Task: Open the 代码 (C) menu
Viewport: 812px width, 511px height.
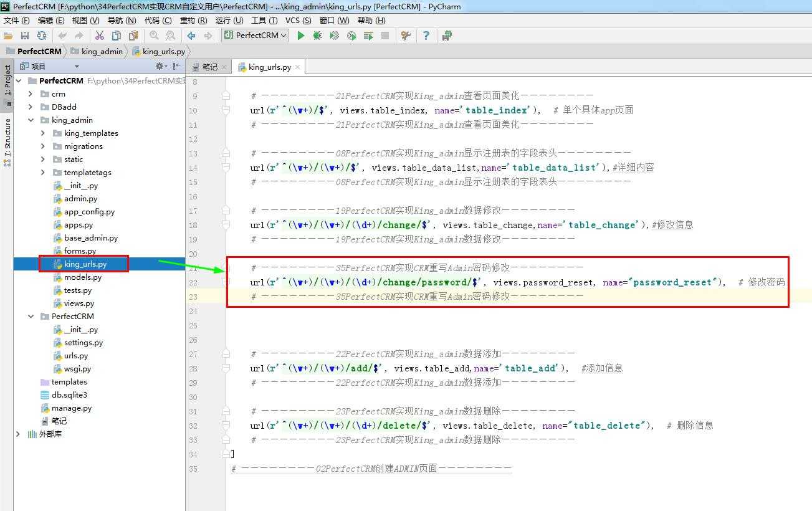Action: 158,21
